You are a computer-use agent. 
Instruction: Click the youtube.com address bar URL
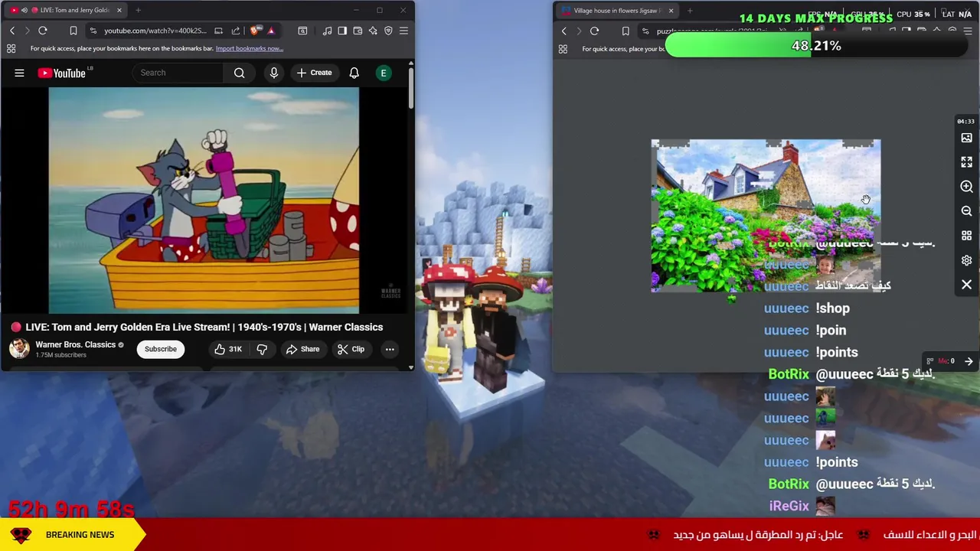(x=155, y=31)
